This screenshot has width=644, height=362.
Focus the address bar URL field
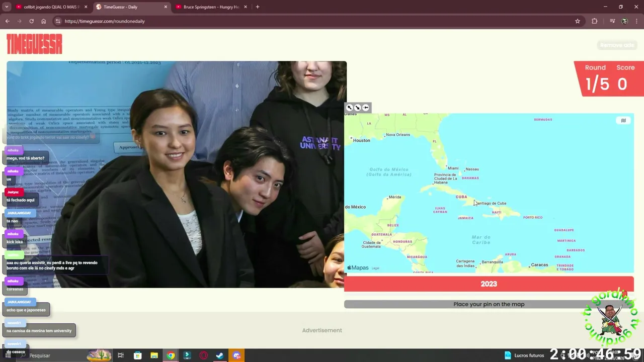[317, 21]
